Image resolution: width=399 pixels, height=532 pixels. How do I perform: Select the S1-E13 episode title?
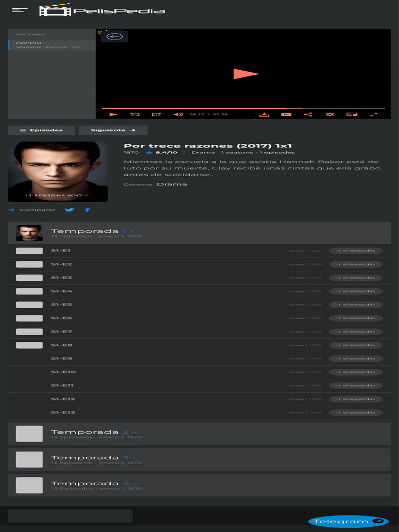(x=63, y=413)
